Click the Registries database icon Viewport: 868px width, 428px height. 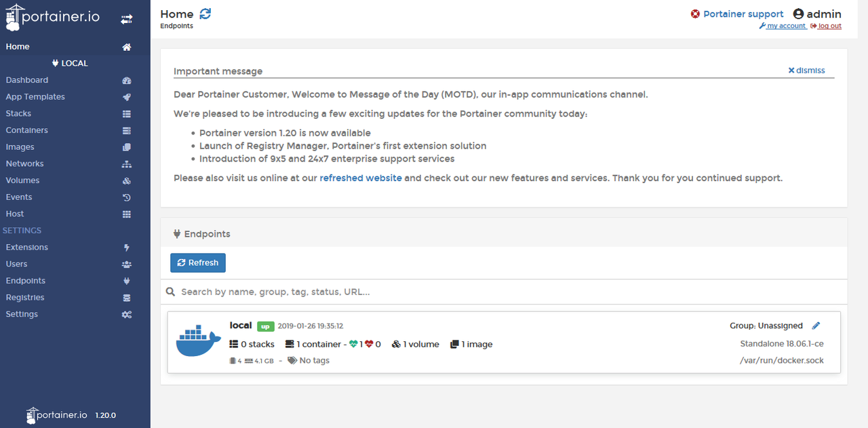127,298
